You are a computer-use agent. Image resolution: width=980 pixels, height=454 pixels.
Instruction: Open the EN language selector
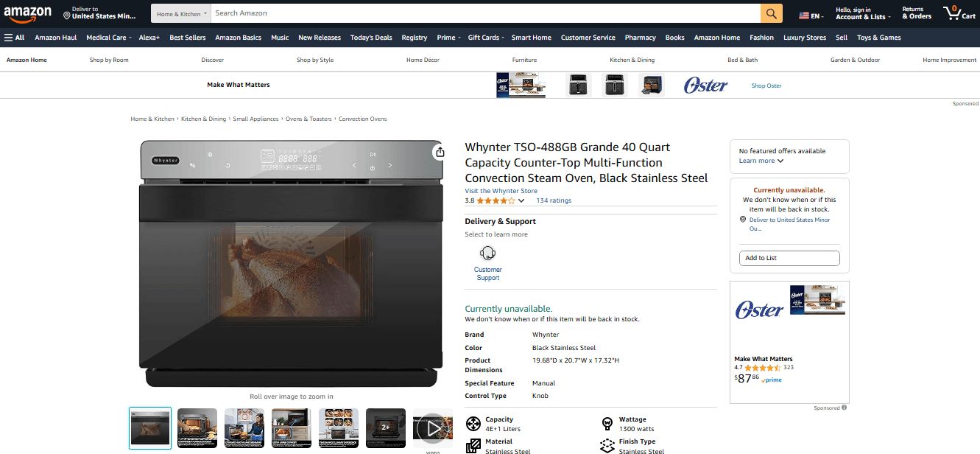(810, 13)
